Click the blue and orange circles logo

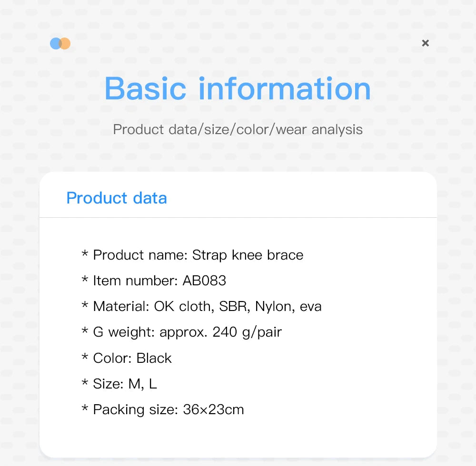[60, 44]
